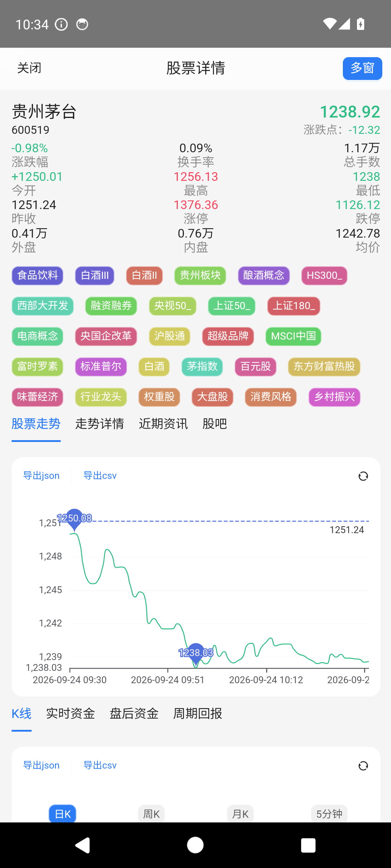The width and height of the screenshot is (391, 868).
Task: Tap the battery charging status icon
Action: [361, 24]
